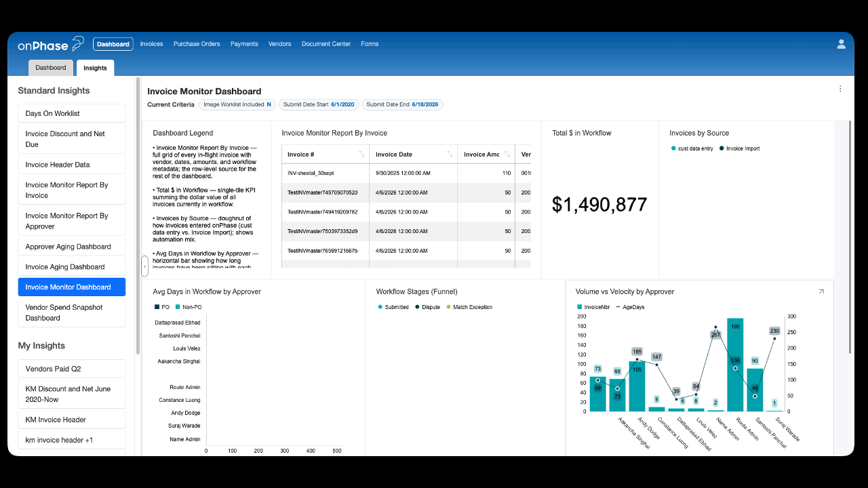Toggle Invoice Import legend item

[739, 148]
